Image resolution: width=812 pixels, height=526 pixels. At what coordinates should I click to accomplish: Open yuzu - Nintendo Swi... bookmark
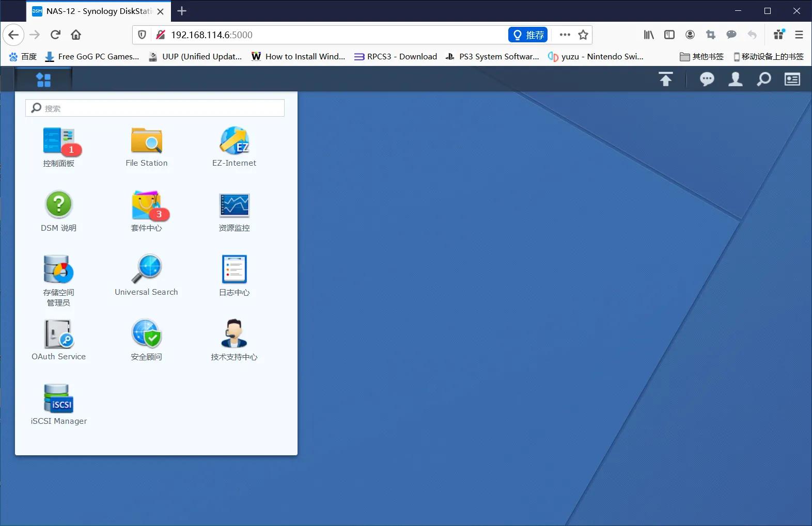pyautogui.click(x=596, y=56)
